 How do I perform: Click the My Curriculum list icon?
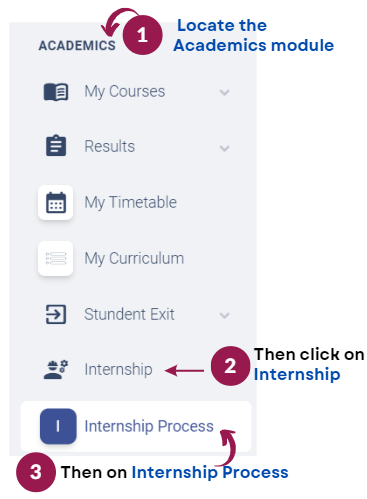click(x=56, y=258)
